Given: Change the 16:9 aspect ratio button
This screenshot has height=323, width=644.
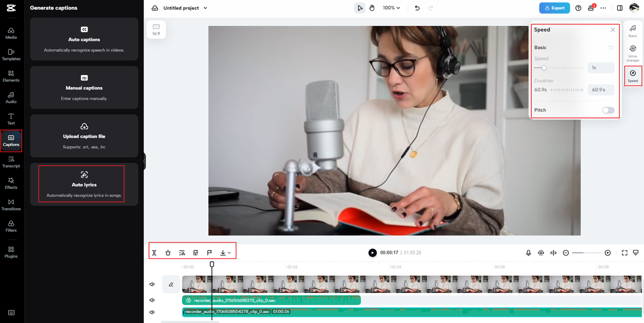Looking at the screenshot, I should point(156,29).
